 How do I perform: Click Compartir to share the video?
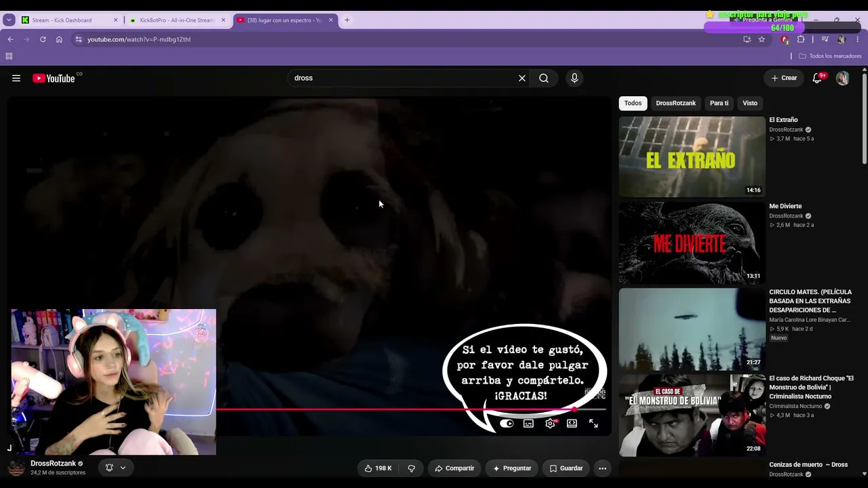point(454,468)
